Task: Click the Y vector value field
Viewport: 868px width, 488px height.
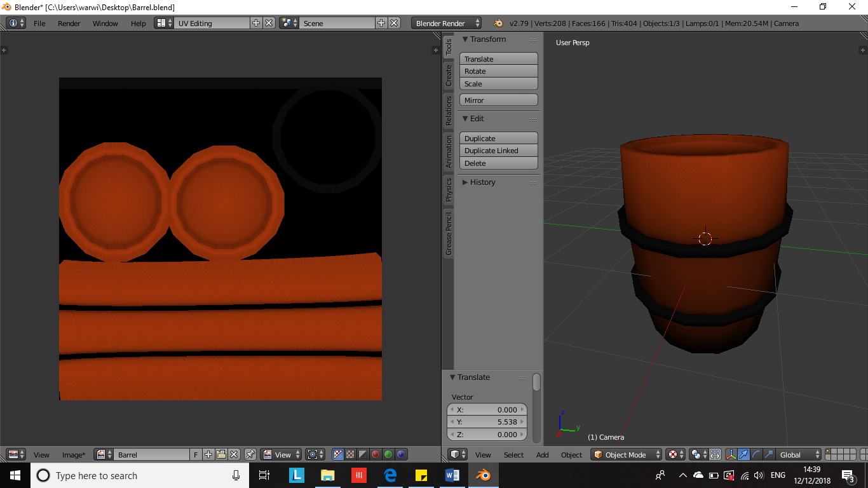Action: click(x=487, y=422)
